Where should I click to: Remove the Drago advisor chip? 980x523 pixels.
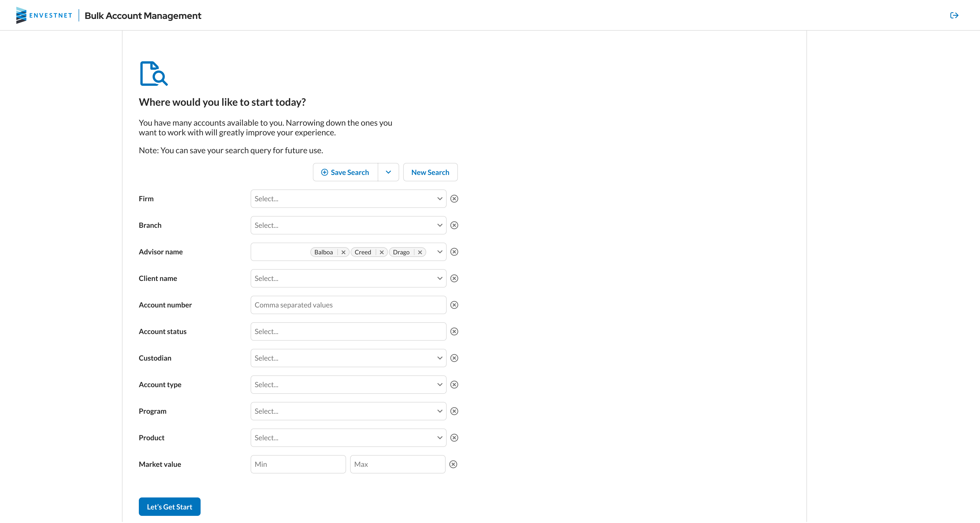click(420, 252)
